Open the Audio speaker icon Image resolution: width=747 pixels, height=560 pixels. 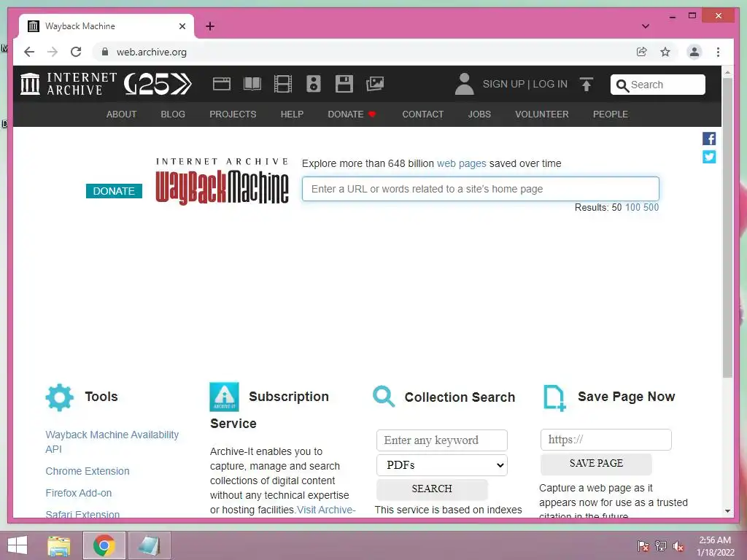314,84
